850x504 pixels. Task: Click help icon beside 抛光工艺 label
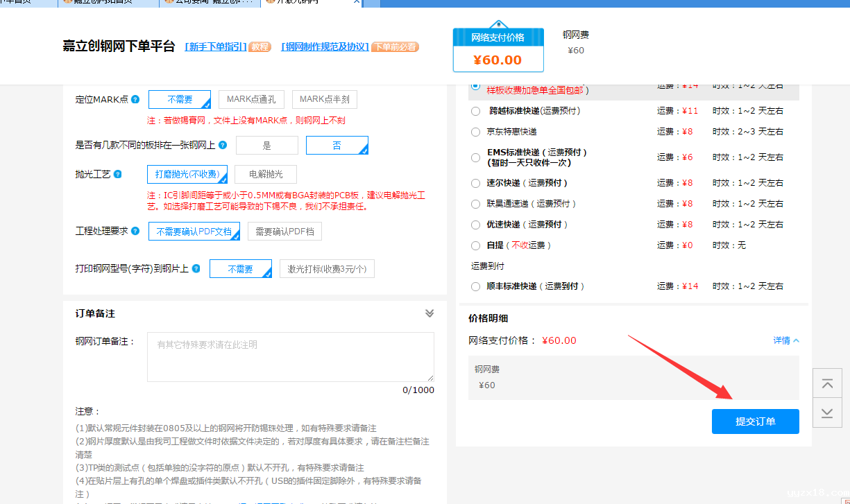(118, 174)
